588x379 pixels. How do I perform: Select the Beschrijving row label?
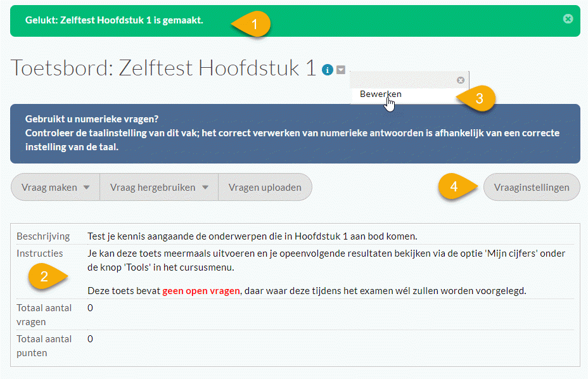point(43,236)
